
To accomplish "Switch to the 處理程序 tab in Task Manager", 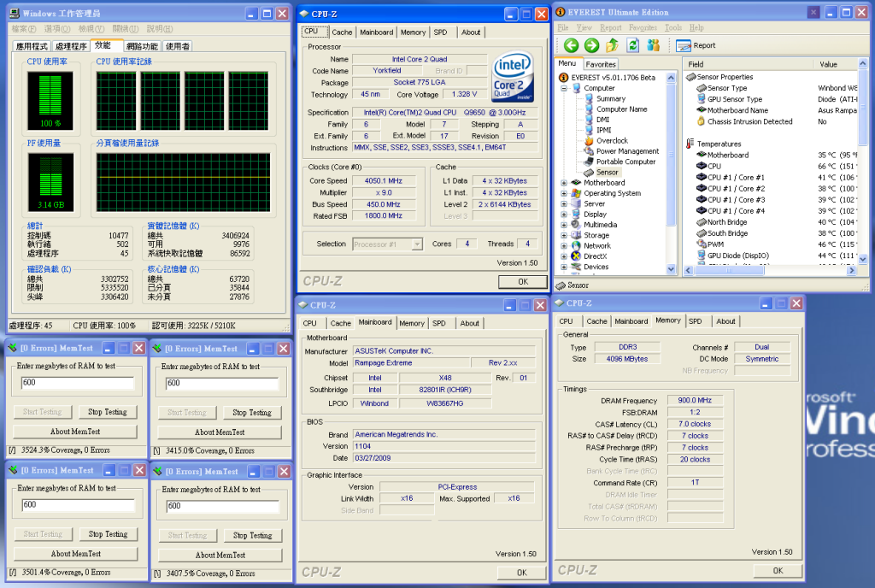I will [x=71, y=46].
